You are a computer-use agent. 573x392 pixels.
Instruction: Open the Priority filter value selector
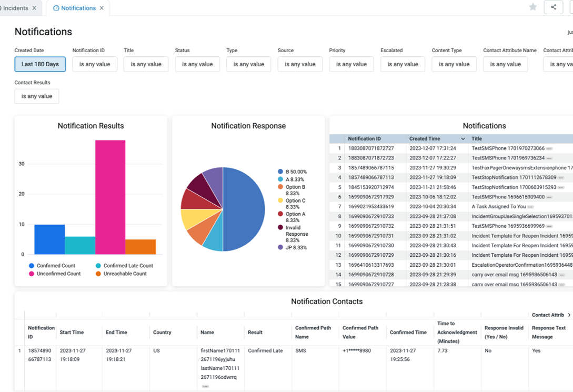tap(351, 64)
